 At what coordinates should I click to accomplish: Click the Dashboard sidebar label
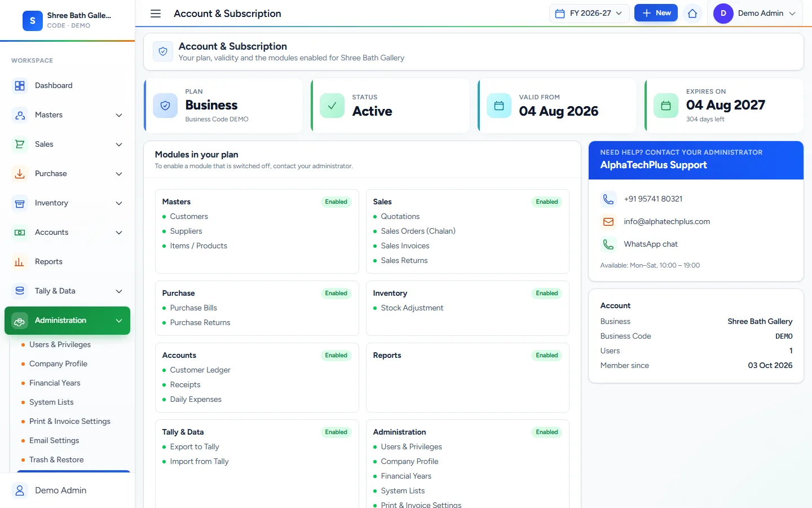(x=54, y=86)
